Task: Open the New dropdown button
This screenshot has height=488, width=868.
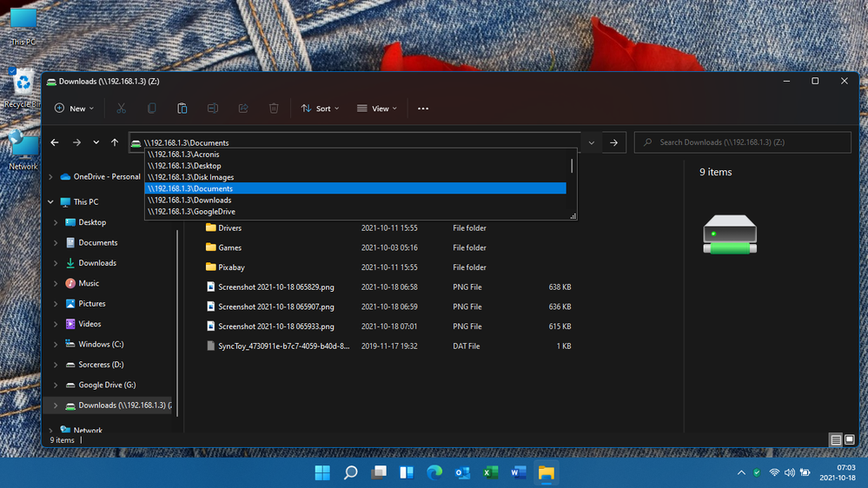Action: click(74, 109)
